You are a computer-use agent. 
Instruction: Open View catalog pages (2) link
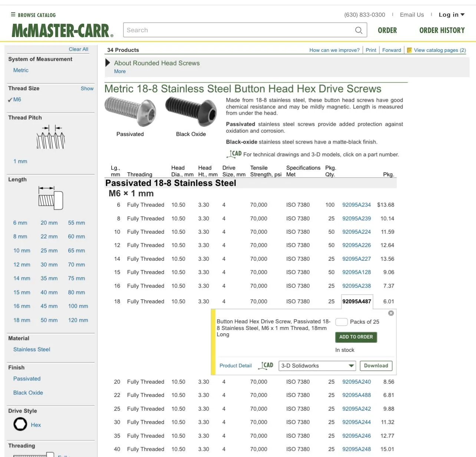coord(440,50)
